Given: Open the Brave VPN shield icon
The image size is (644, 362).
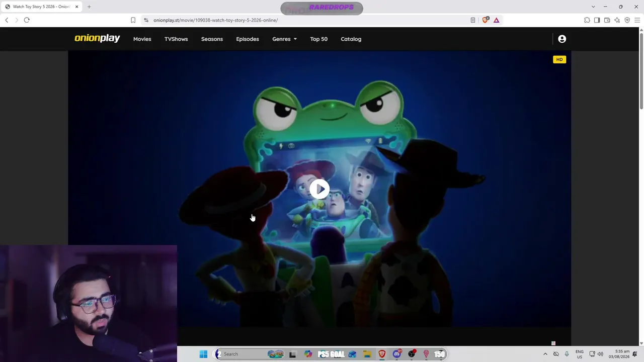Looking at the screenshot, I should (x=627, y=20).
